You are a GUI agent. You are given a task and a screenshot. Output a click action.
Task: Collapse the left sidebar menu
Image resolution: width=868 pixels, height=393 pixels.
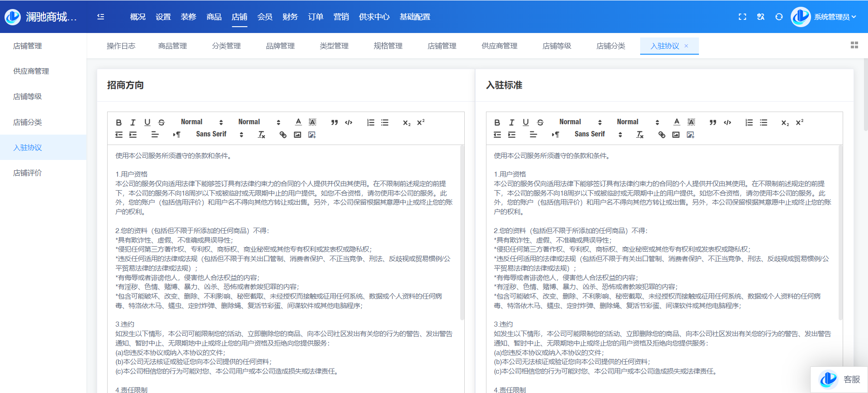click(101, 17)
